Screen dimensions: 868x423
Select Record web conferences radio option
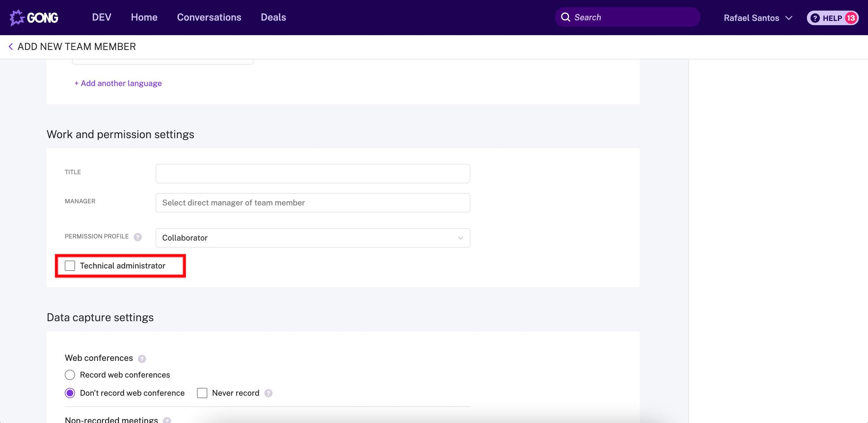point(70,375)
